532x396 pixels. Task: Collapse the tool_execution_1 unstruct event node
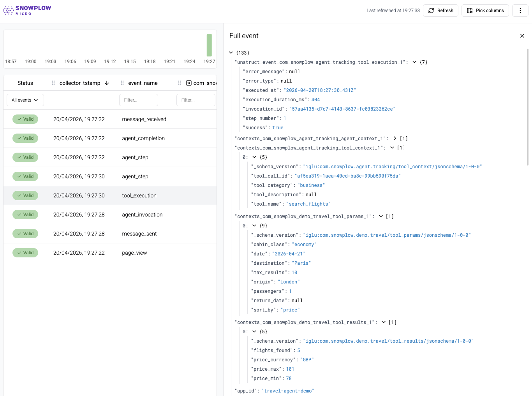(414, 62)
